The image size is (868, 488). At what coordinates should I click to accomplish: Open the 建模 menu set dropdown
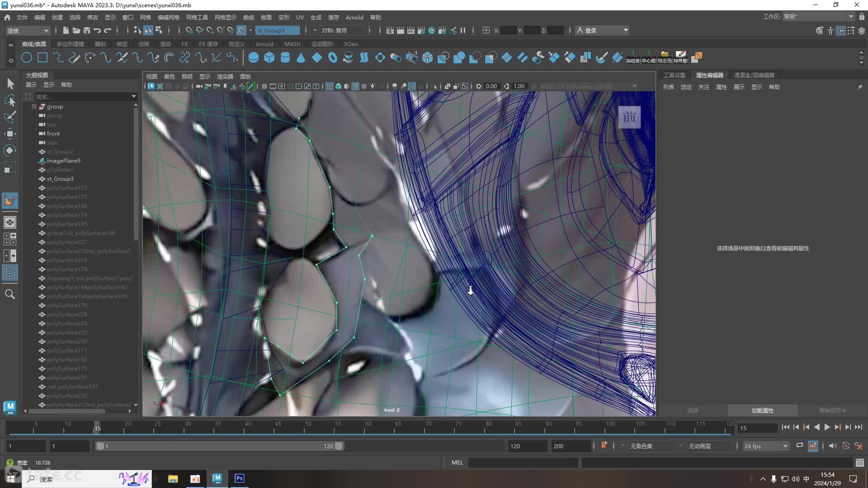(27, 30)
